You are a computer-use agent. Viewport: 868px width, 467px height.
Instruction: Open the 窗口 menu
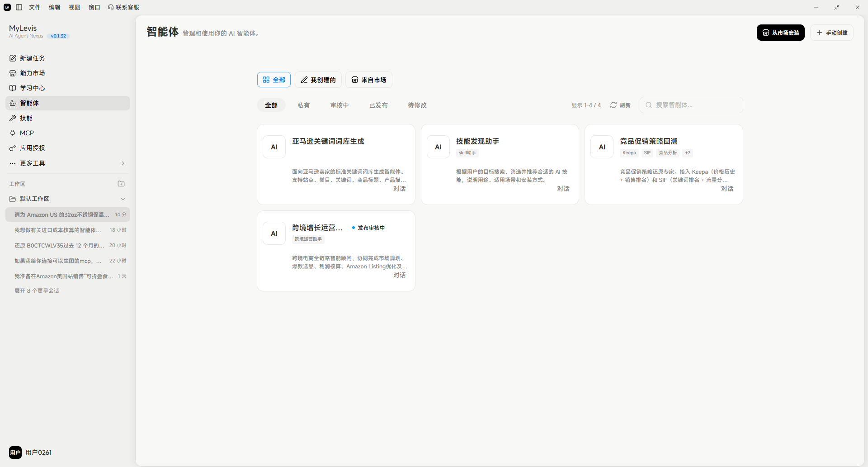pyautogui.click(x=94, y=7)
